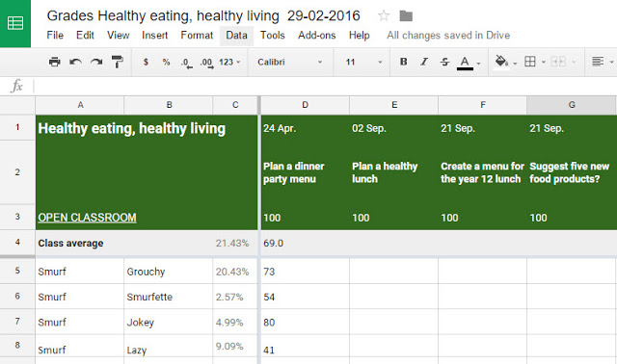Open the View menu
The image size is (617, 364).
click(x=118, y=36)
